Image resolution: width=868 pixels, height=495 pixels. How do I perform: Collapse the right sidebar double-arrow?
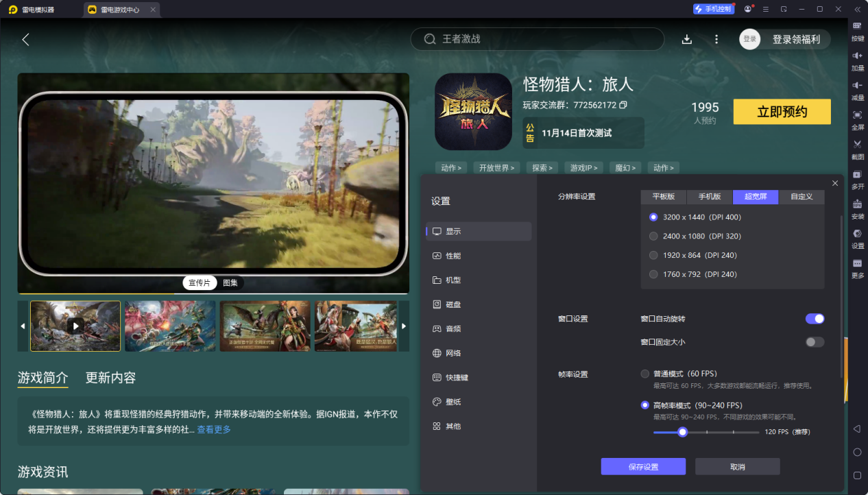point(857,9)
